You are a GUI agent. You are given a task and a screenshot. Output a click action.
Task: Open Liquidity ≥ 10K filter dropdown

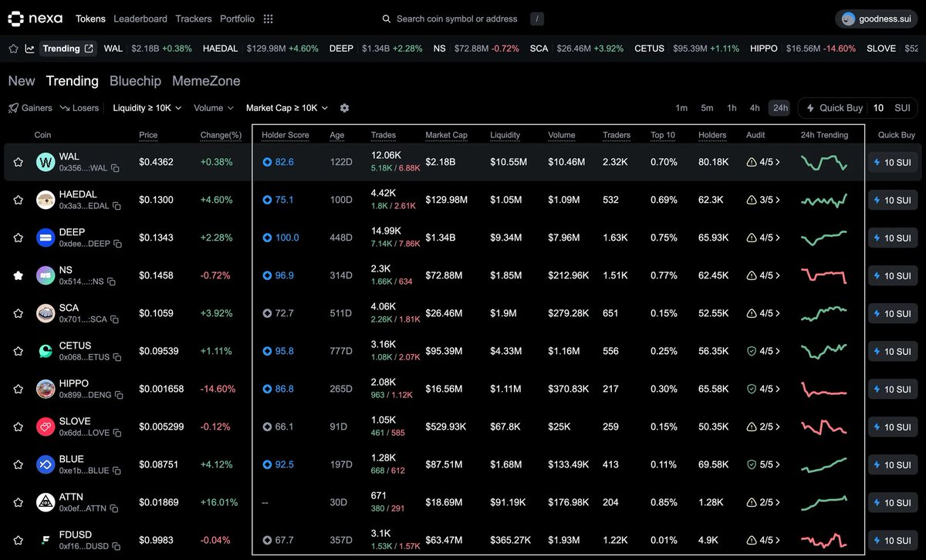point(147,108)
